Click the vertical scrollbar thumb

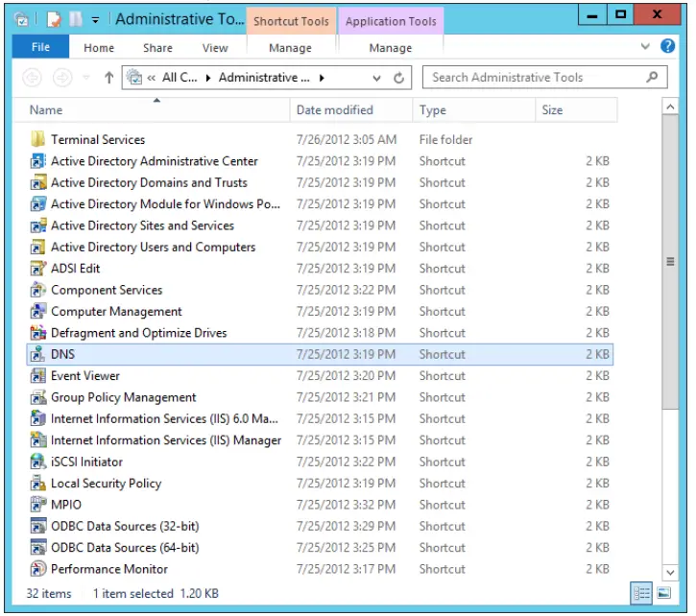[x=670, y=262]
